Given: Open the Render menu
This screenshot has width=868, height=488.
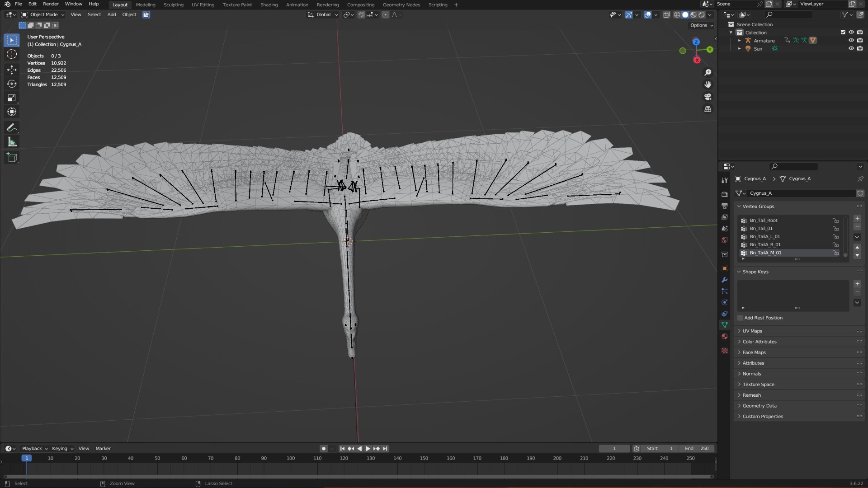Looking at the screenshot, I should (51, 4).
